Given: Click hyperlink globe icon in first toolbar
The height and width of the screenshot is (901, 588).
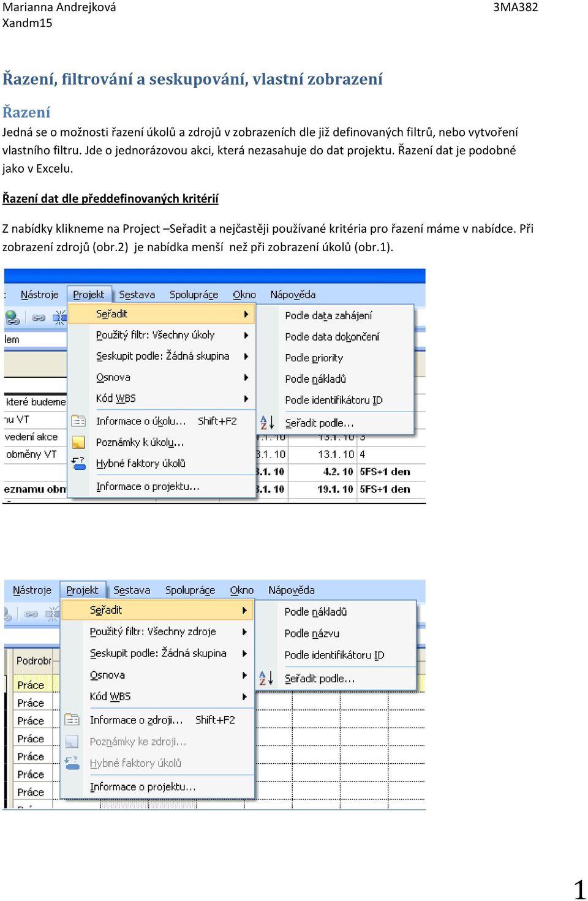Looking at the screenshot, I should (x=12, y=317).
